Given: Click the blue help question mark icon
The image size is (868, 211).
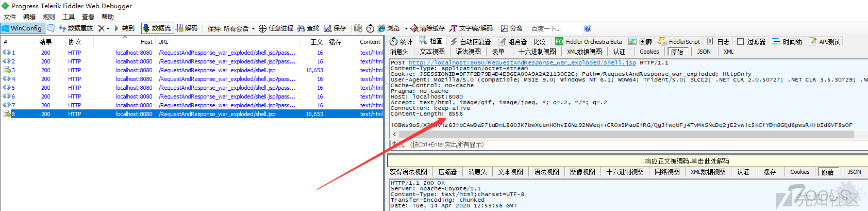Looking at the screenshot, I should pyautogui.click(x=588, y=28).
